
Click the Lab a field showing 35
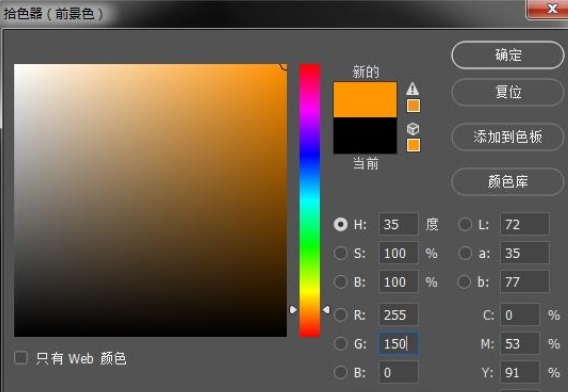[525, 253]
